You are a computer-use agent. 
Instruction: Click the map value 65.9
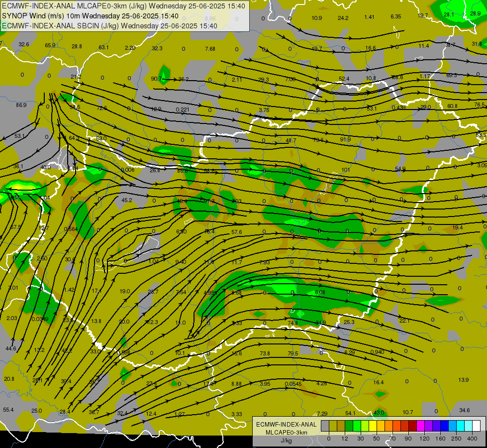(50, 45)
